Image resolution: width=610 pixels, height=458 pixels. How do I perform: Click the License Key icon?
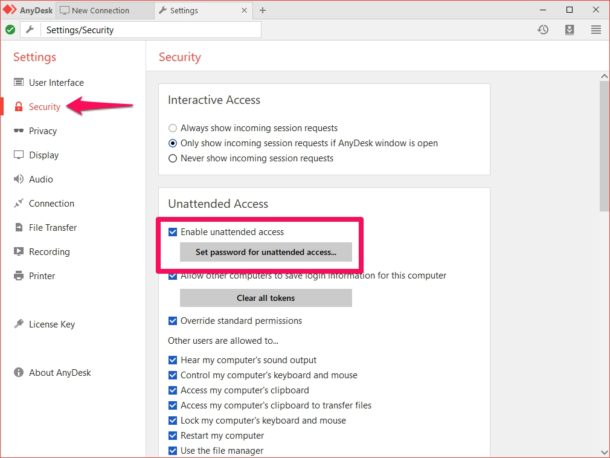click(x=19, y=323)
